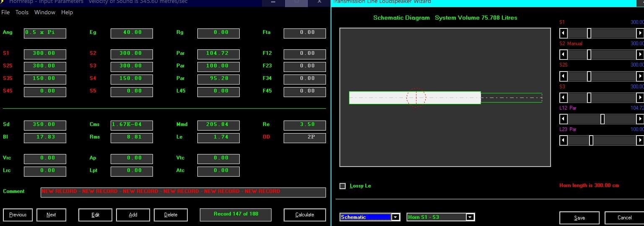Click the S3 slider thumb
The image size is (644, 226).
[589, 98]
